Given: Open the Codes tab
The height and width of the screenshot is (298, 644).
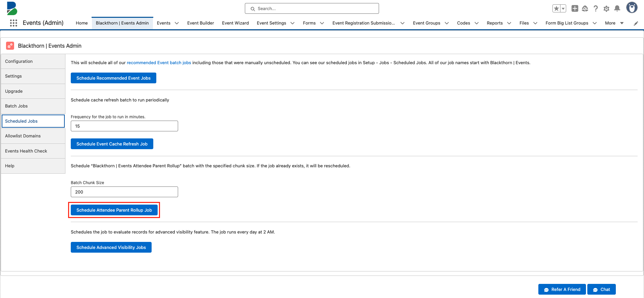Looking at the screenshot, I should coord(464,23).
